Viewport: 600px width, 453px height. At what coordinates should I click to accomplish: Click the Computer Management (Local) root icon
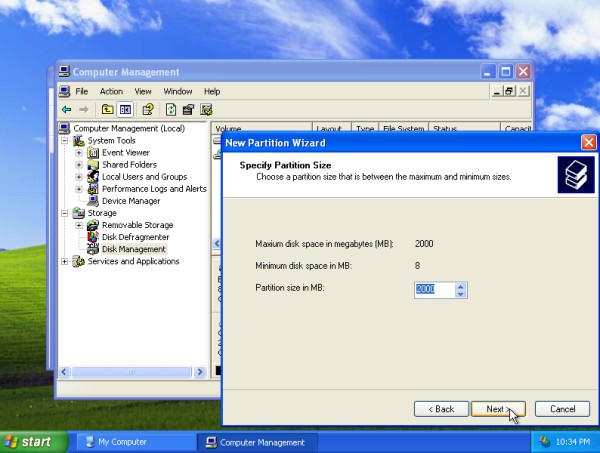tap(64, 128)
